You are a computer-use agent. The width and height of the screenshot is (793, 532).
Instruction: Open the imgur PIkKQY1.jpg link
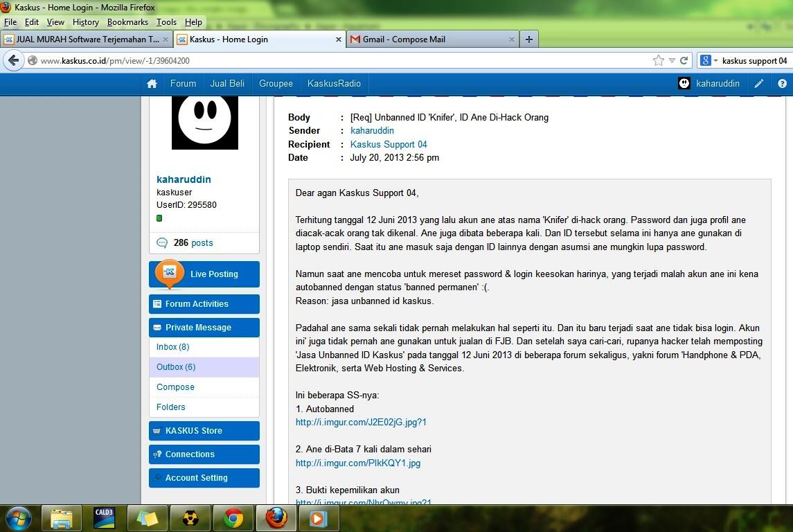[357, 463]
